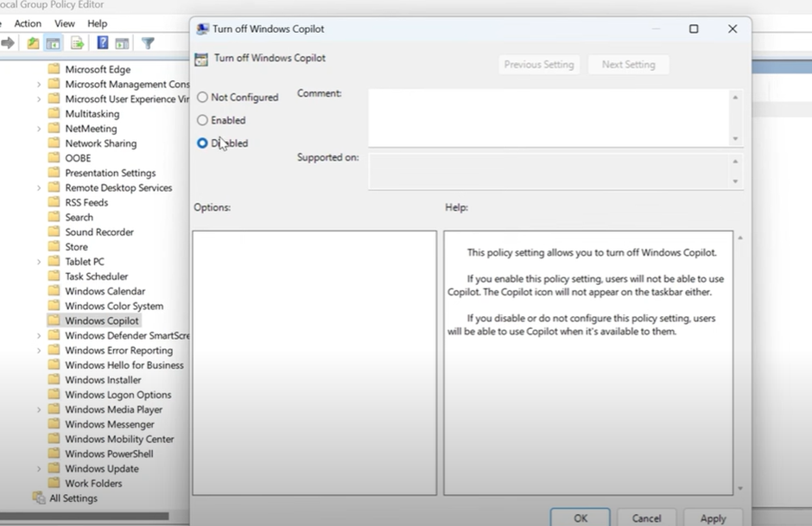The height and width of the screenshot is (526, 812).
Task: Click the Up one level folder icon
Action: (32, 42)
